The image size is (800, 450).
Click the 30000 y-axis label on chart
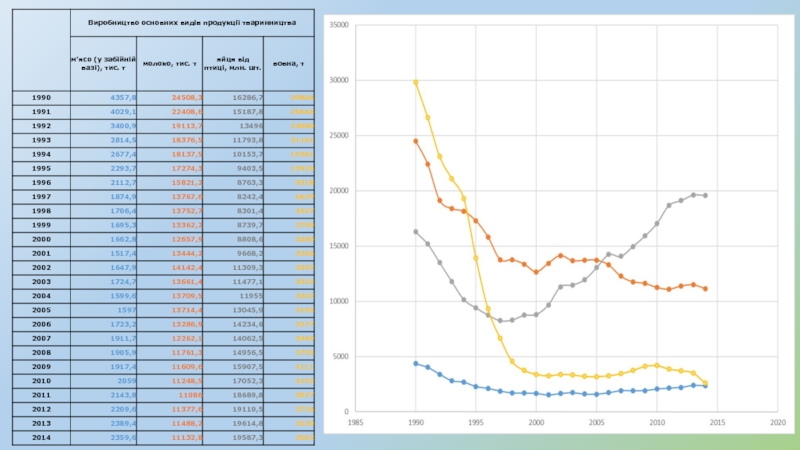coord(339,80)
